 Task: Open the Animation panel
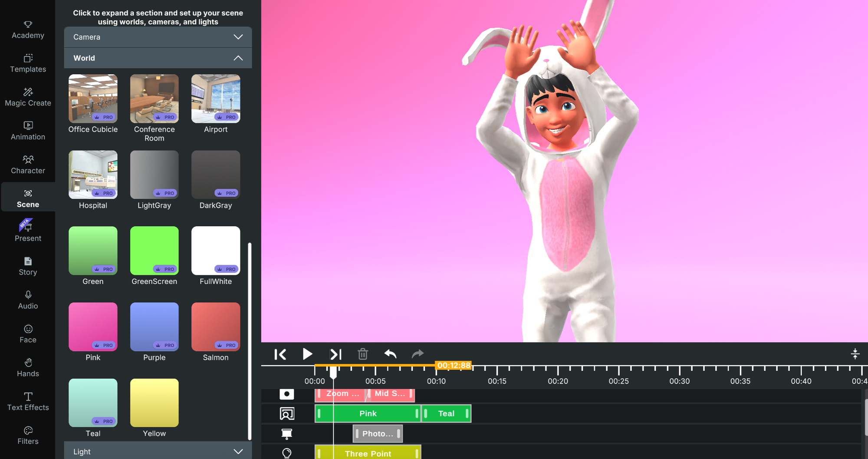[27, 130]
